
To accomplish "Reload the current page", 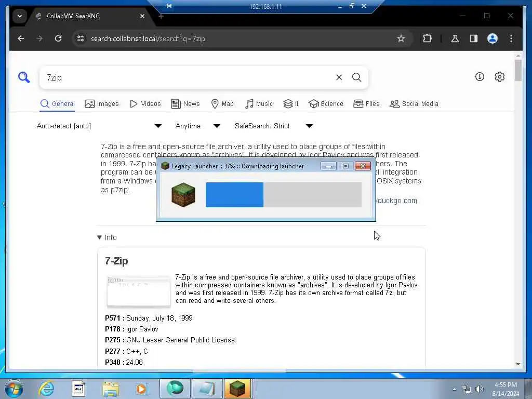I will [58, 38].
